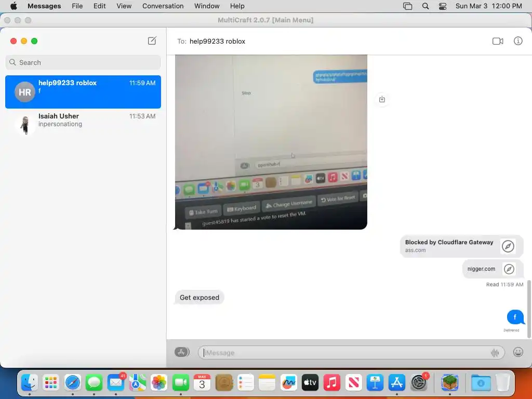Open conversation details info button
The height and width of the screenshot is (399, 532).
coord(518,41)
